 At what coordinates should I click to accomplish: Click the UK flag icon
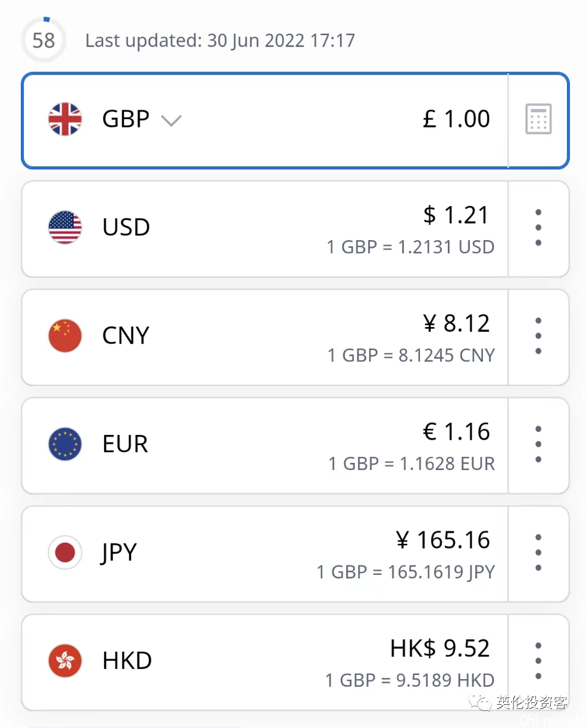[65, 119]
